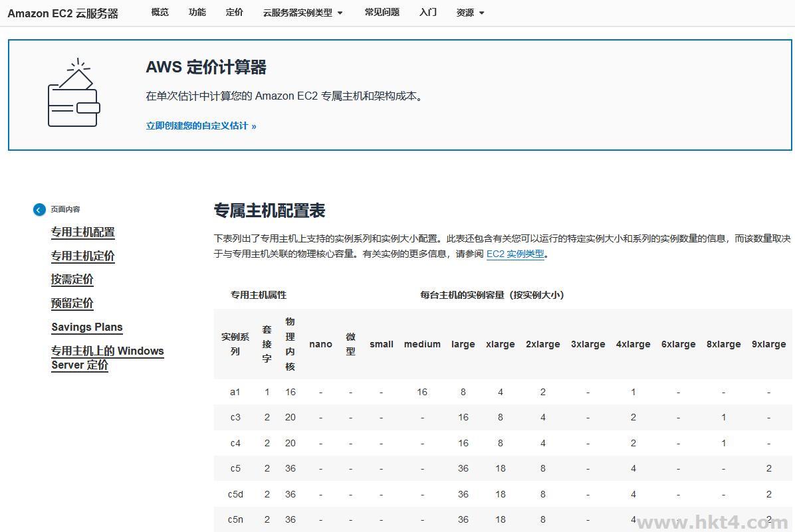This screenshot has width=795, height=532.
Task: Click the 9xlarge column header
Action: [768, 344]
